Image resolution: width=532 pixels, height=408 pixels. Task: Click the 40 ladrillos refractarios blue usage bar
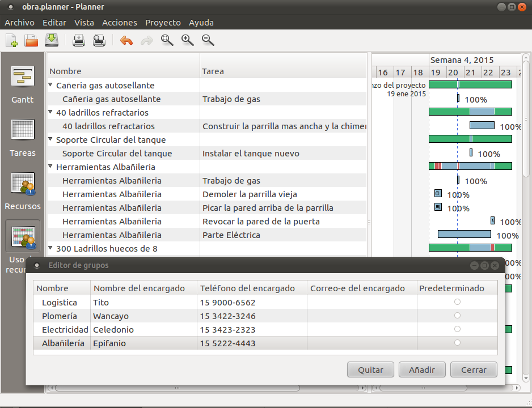coord(482,125)
